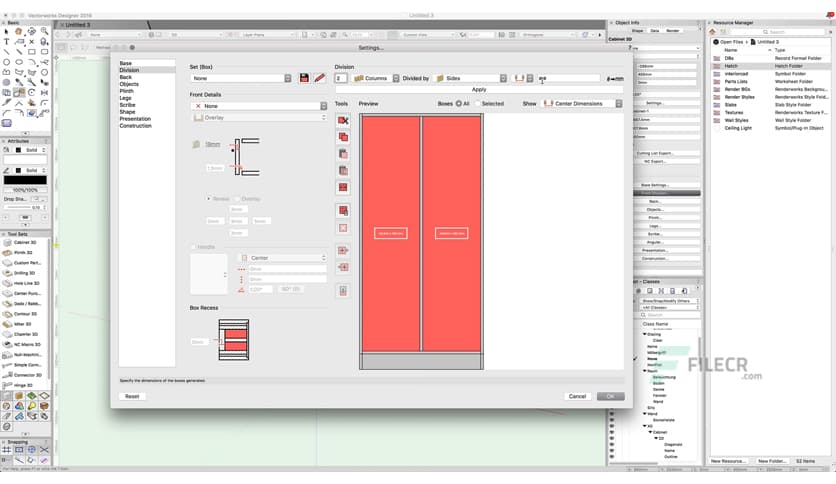Screen dimensions: 836x484
Task: Select the Zoom magnifier tool in Basic palette
Action: (x=44, y=31)
